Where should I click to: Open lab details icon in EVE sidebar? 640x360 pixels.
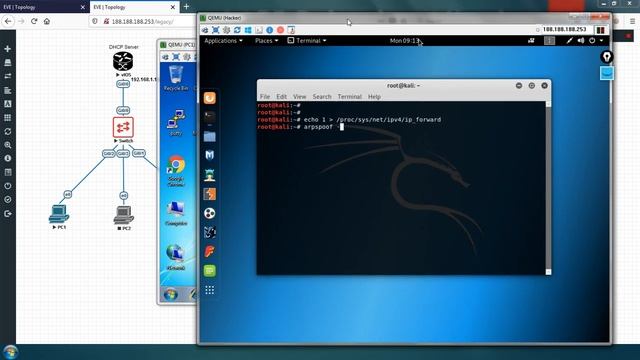point(7,172)
